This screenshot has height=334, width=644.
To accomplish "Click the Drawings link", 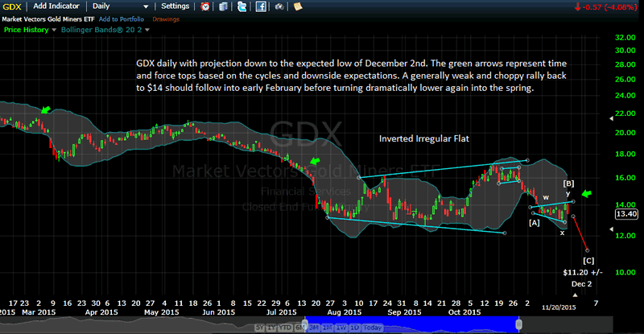I will click(167, 19).
